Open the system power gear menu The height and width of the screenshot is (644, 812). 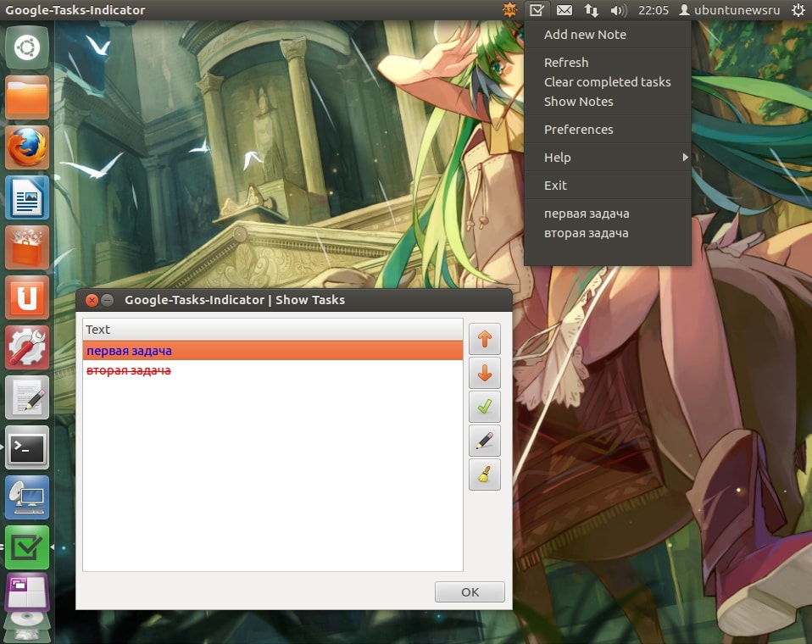coord(798,10)
